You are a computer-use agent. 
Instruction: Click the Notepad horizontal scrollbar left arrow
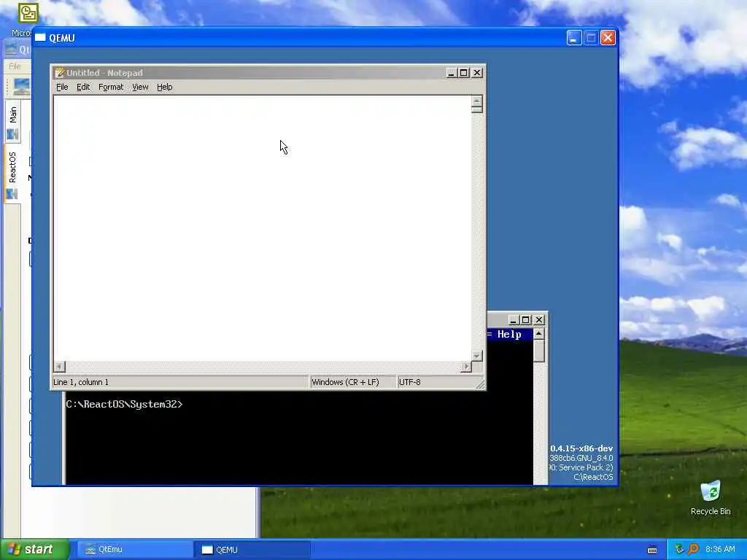point(59,366)
